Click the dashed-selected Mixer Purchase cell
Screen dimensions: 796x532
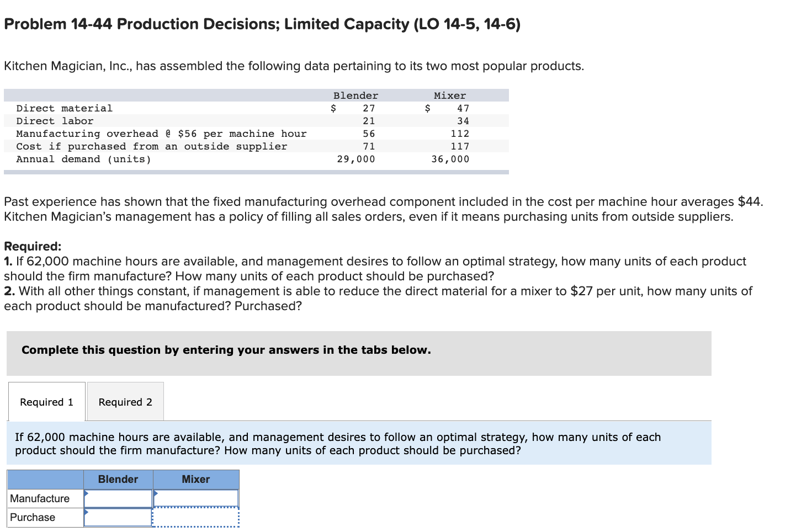click(196, 517)
